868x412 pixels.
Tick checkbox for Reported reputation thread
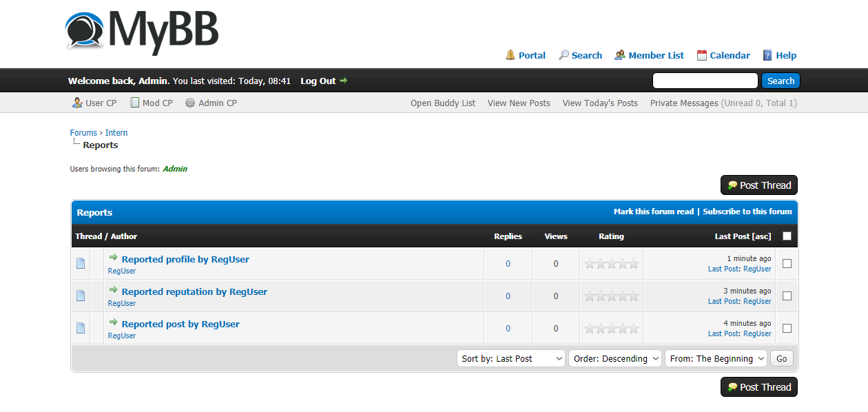point(787,296)
